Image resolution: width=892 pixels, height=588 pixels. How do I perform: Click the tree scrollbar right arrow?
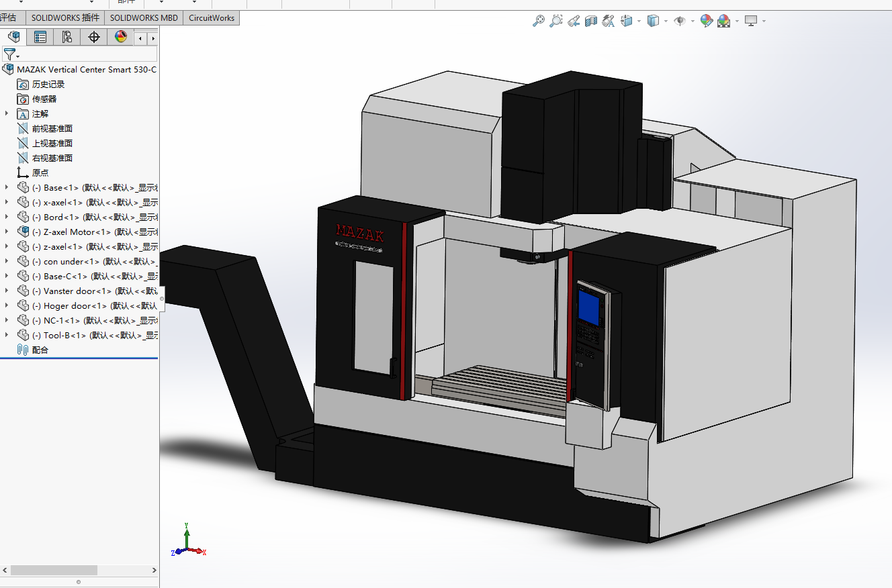click(154, 570)
